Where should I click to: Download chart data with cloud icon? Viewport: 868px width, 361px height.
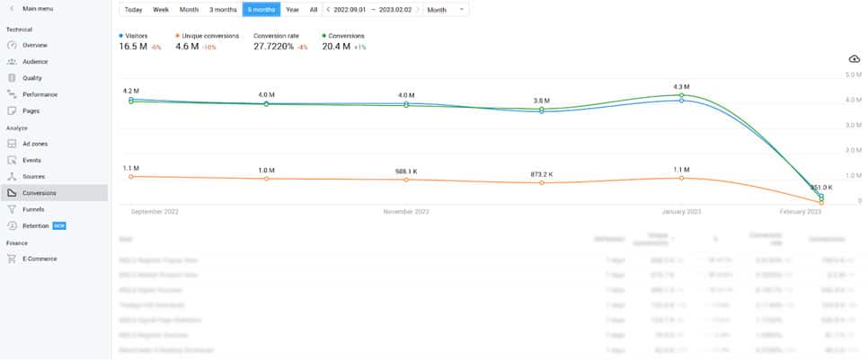point(855,59)
